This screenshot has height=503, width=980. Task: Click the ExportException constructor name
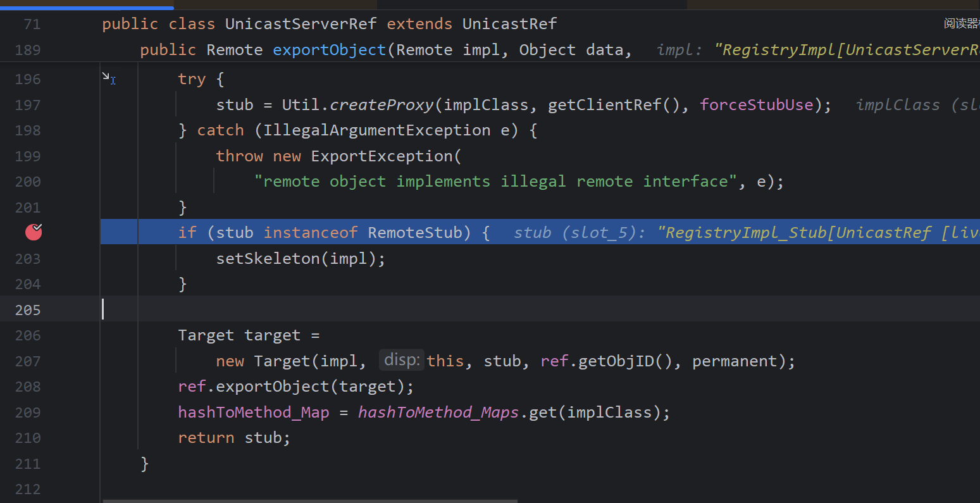coord(382,156)
